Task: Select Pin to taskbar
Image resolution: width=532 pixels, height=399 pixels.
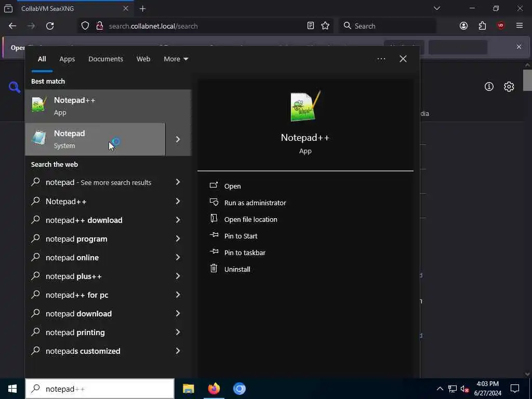Action: point(245,252)
